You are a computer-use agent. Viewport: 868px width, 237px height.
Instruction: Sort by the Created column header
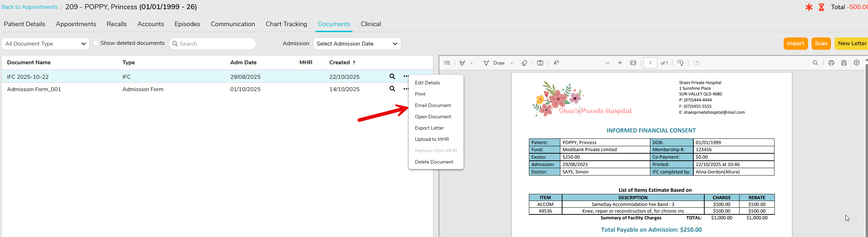pyautogui.click(x=339, y=63)
